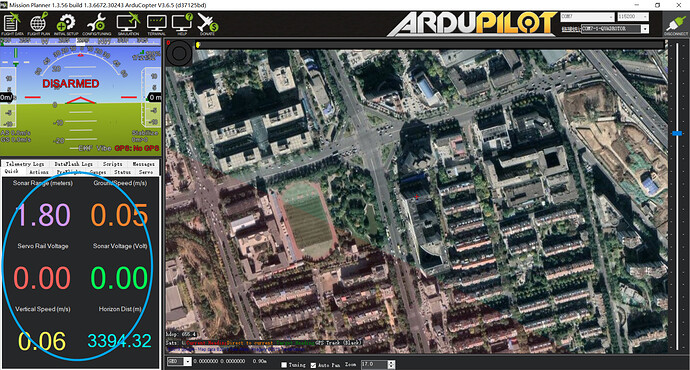
Task: Click the Sonar Range (meters) label
Action: point(43,183)
